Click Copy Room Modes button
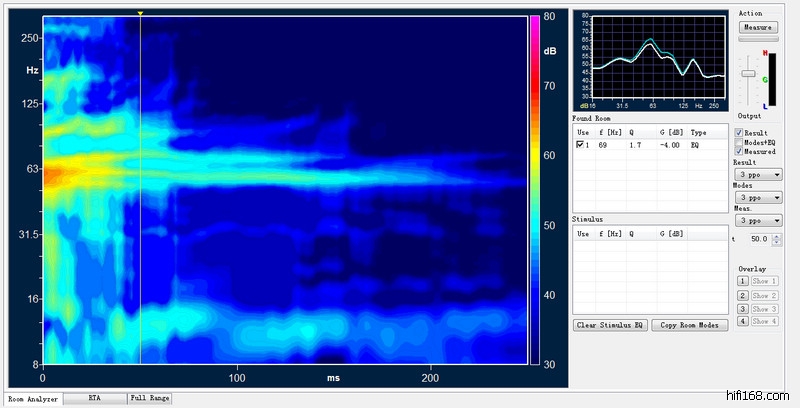 click(x=690, y=326)
